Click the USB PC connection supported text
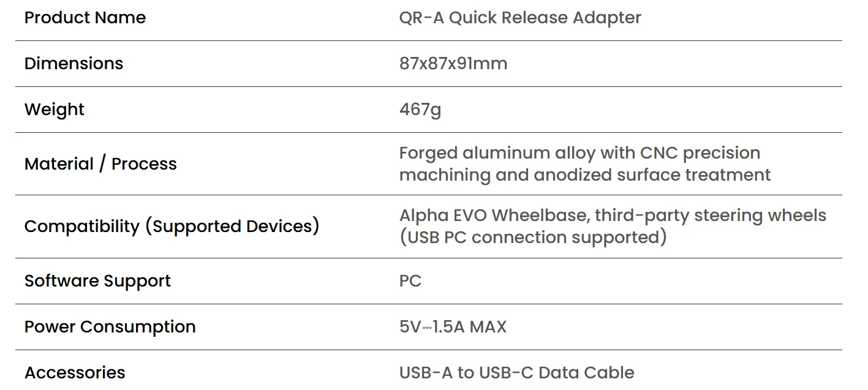The image size is (868, 390). pos(533,238)
